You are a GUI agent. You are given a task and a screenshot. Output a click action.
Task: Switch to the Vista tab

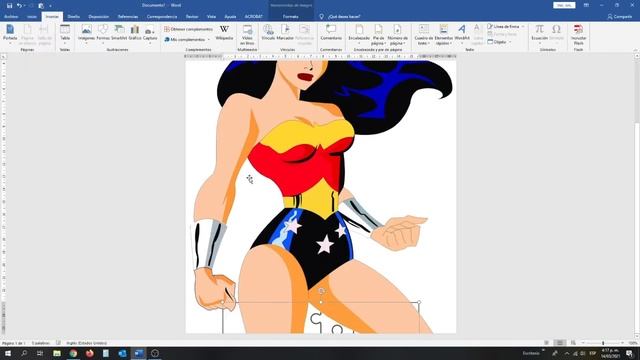tap(211, 17)
